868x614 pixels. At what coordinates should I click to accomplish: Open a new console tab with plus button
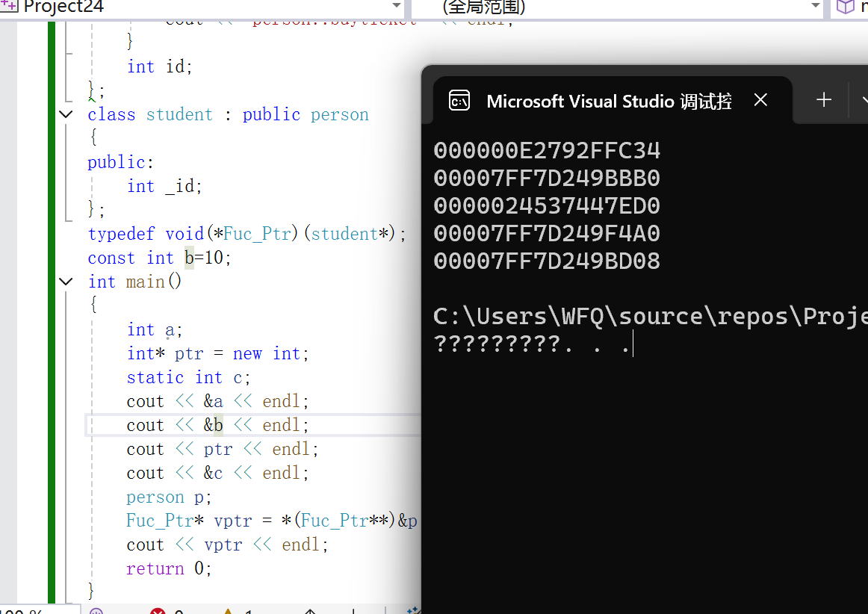[x=824, y=100]
